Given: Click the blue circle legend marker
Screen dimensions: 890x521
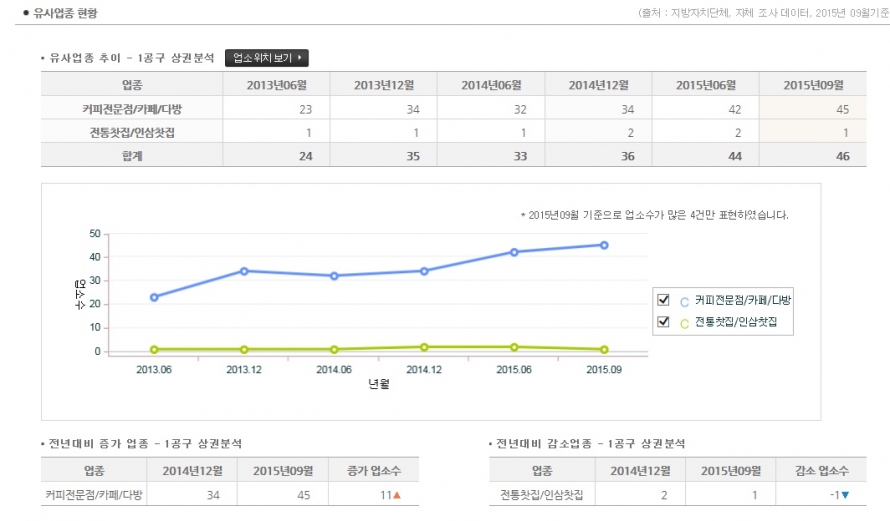Looking at the screenshot, I should [685, 301].
